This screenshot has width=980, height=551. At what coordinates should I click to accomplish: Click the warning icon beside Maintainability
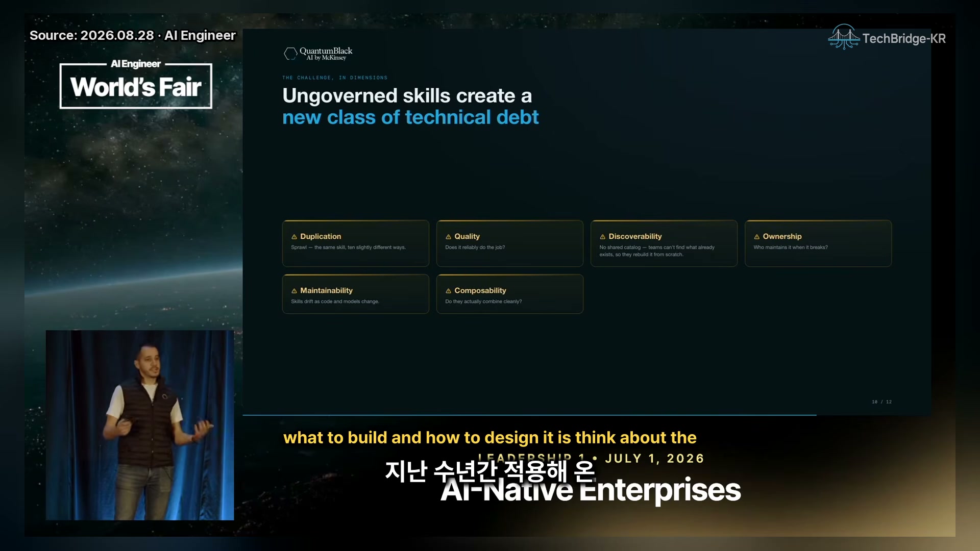point(294,291)
